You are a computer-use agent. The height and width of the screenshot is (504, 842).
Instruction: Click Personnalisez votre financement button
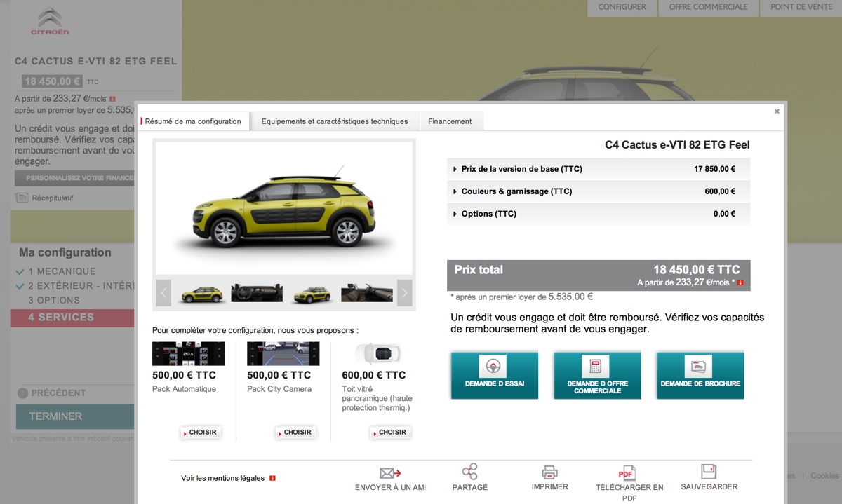click(x=75, y=178)
